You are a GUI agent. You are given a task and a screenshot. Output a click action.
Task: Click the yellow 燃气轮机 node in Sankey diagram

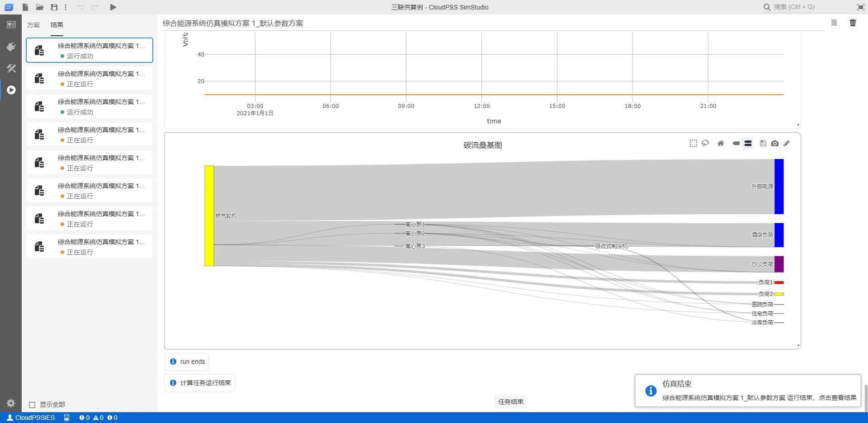click(x=209, y=216)
